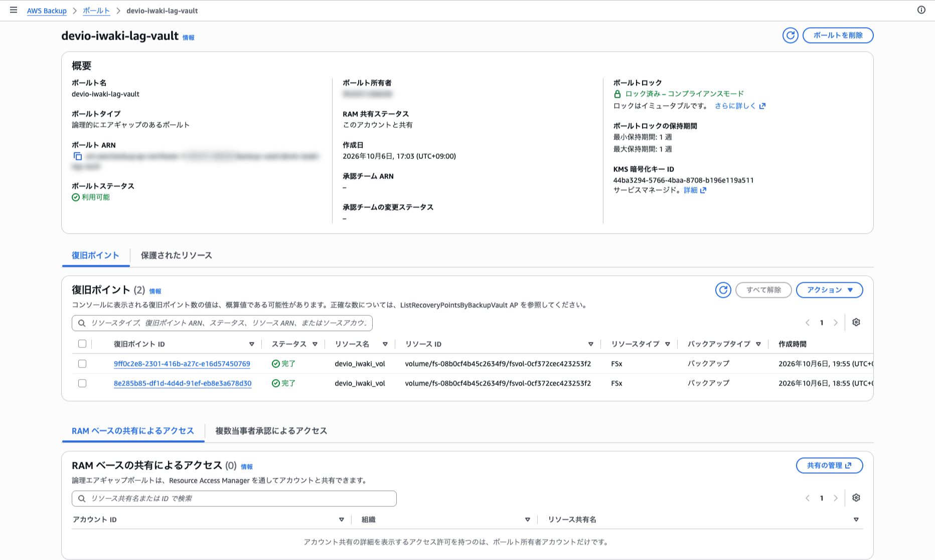
Task: Click ボールトを削除 button
Action: pos(838,35)
